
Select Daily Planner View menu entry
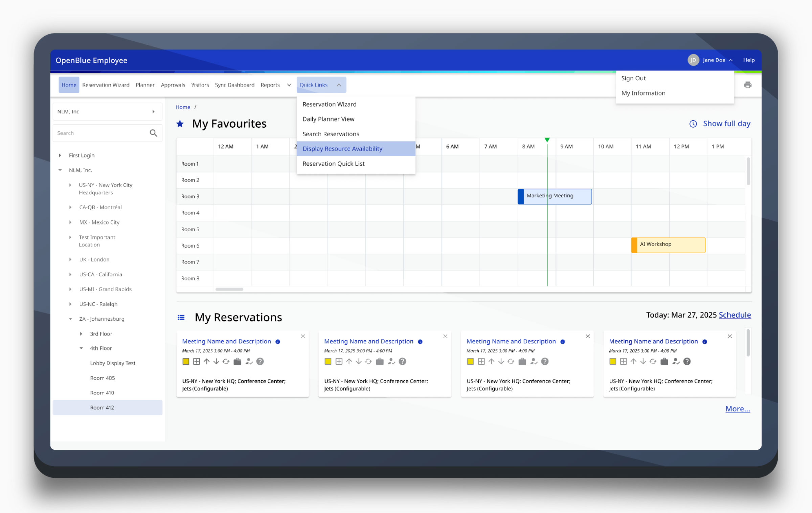(x=356, y=119)
